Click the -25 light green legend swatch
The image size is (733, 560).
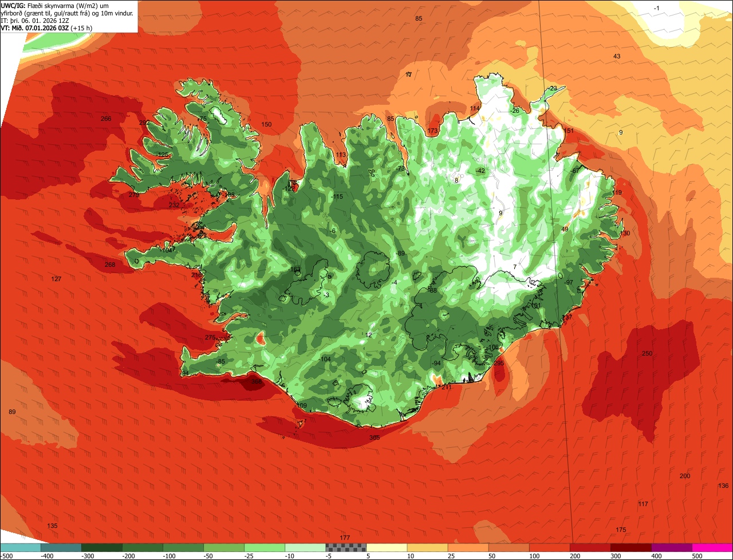pyautogui.click(x=265, y=548)
